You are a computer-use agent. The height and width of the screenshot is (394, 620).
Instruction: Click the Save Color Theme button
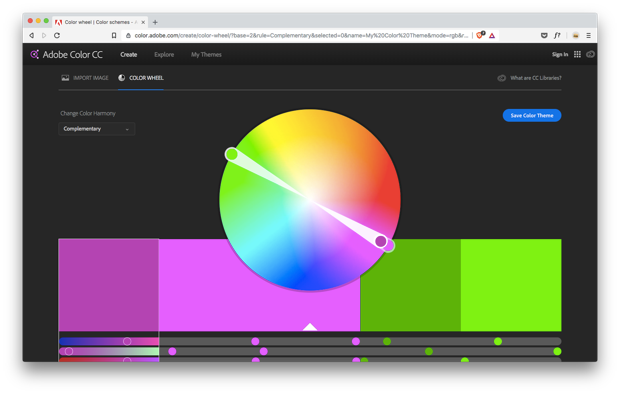pyautogui.click(x=532, y=116)
